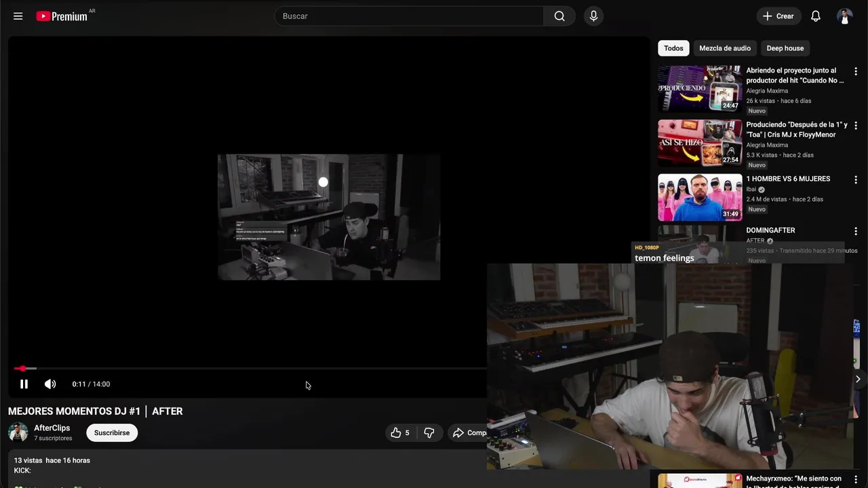Open options for DOMINGAFTER video
Viewport: 868px width, 488px height.
coord(856,231)
